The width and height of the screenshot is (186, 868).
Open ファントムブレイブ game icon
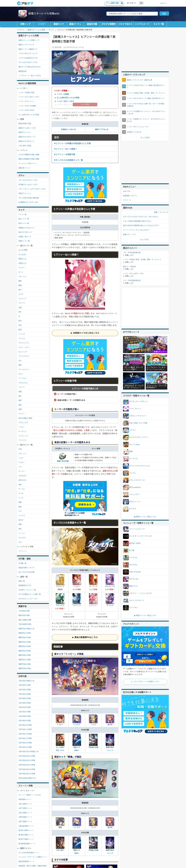[x=126, y=529]
